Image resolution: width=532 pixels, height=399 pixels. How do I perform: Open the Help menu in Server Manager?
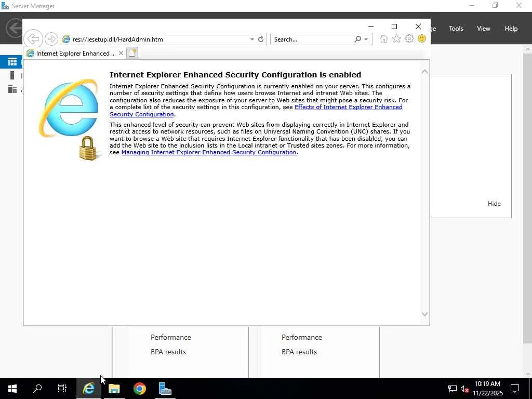click(x=511, y=29)
